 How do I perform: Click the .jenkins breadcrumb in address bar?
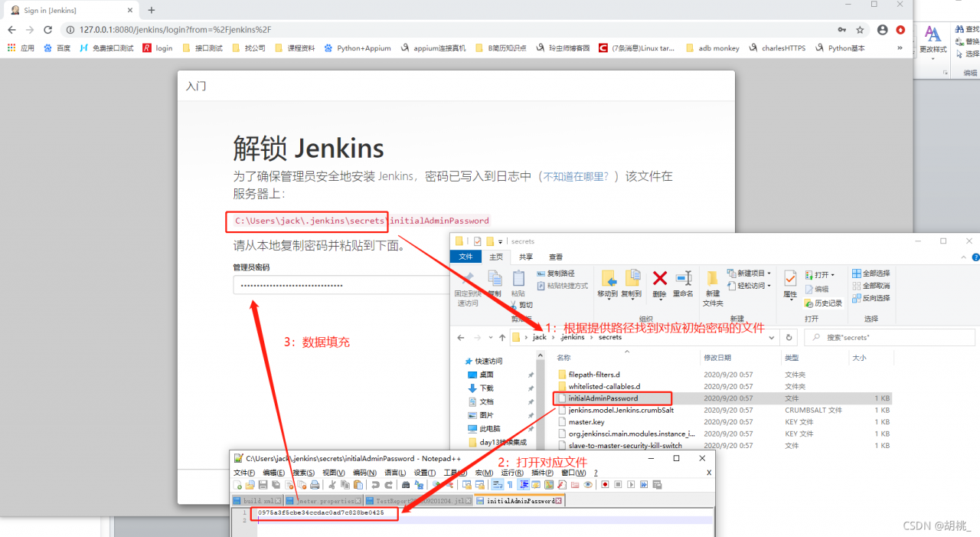click(x=572, y=337)
